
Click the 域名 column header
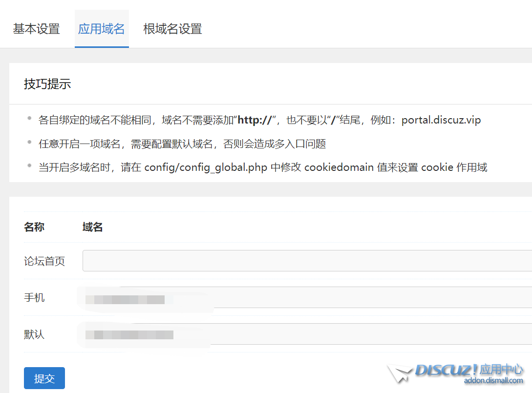pyautogui.click(x=92, y=227)
